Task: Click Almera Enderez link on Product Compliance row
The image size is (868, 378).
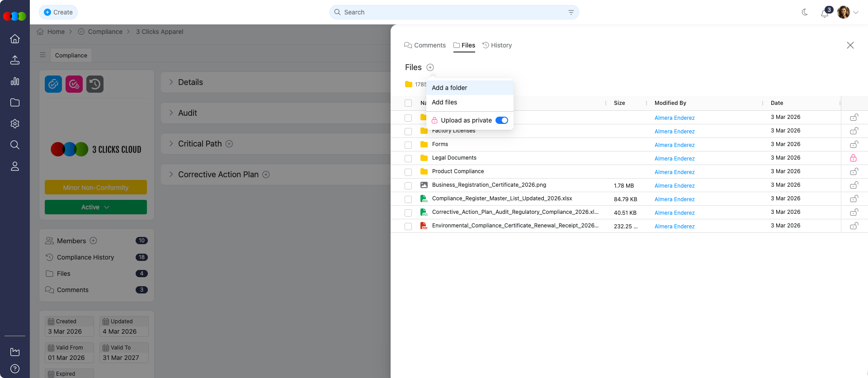Action: 674,172
